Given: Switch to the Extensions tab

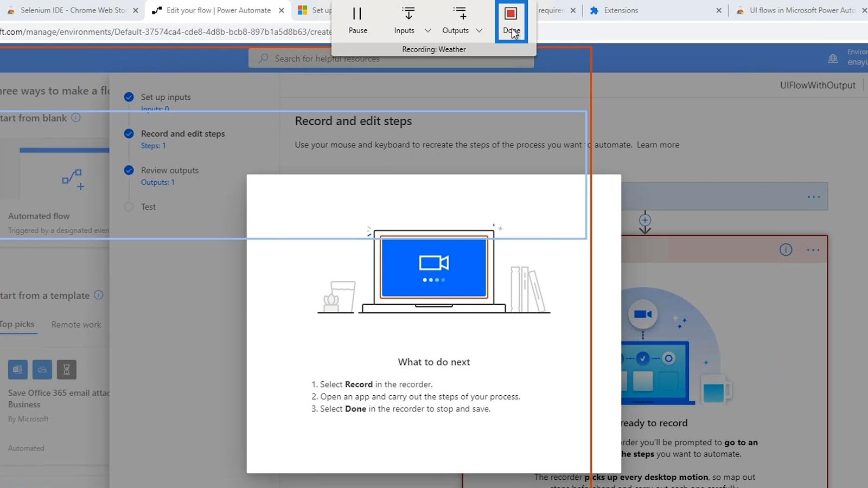Looking at the screenshot, I should 621,10.
